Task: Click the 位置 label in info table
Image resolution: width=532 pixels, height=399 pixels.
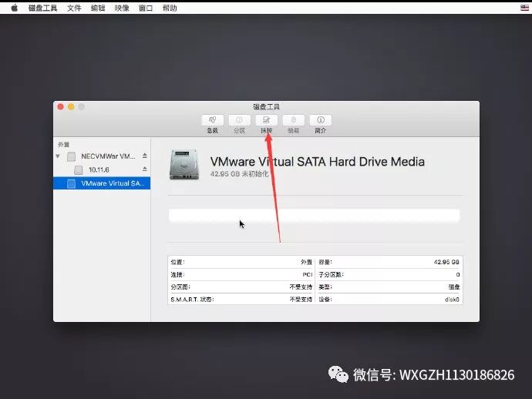Action: click(x=178, y=262)
